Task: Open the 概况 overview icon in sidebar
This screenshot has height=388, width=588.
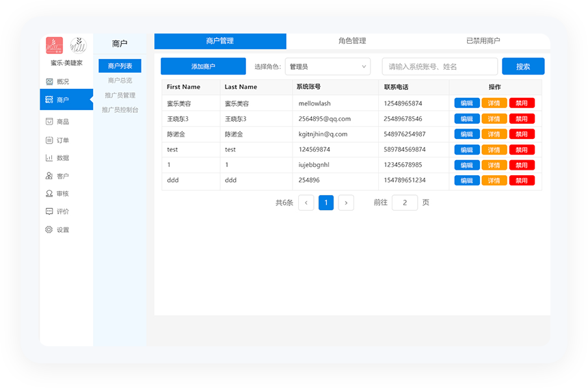Action: pos(49,81)
